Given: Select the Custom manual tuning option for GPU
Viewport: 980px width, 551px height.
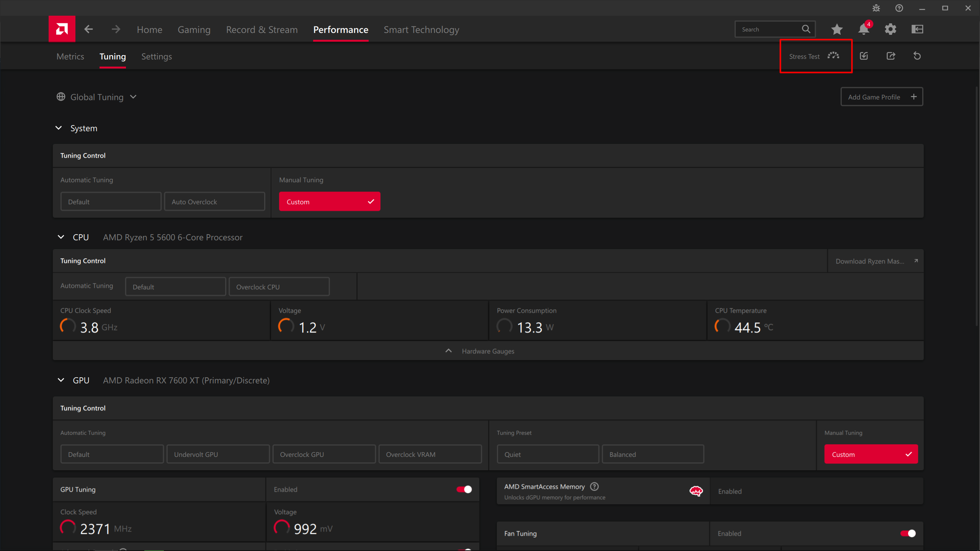Looking at the screenshot, I should 871,454.
